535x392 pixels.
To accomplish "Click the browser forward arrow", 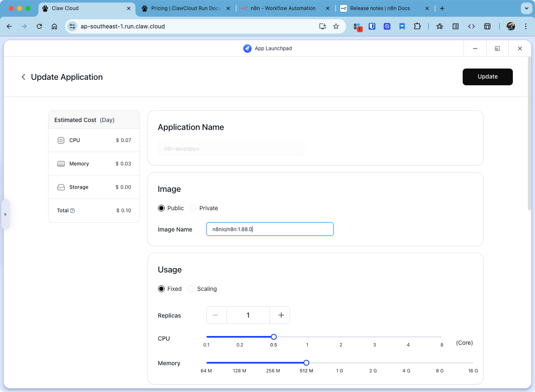I will (x=24, y=26).
